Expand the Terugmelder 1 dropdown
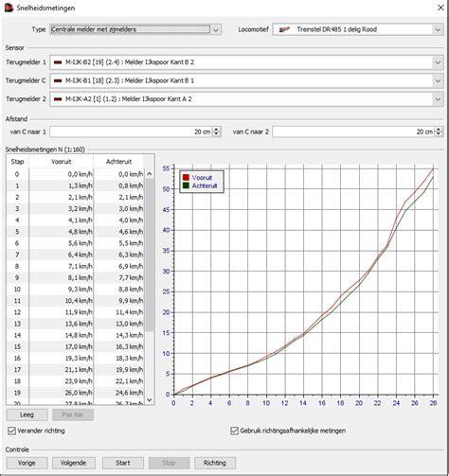The image size is (449, 476). [x=438, y=62]
